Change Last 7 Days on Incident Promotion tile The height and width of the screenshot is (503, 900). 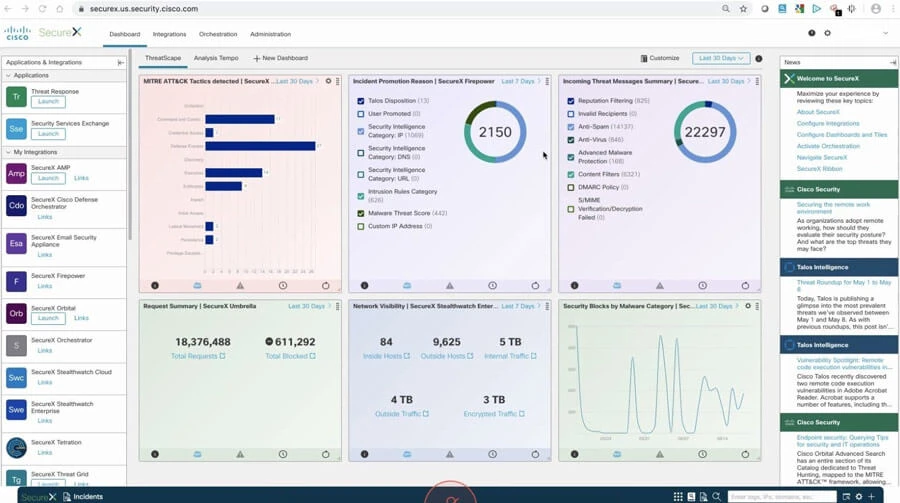coord(521,82)
